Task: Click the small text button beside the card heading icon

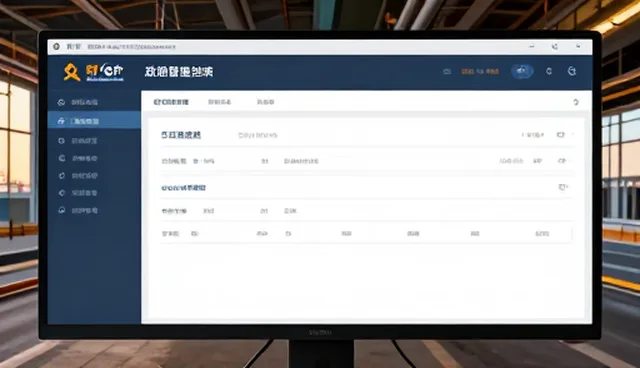Action: coord(533,135)
